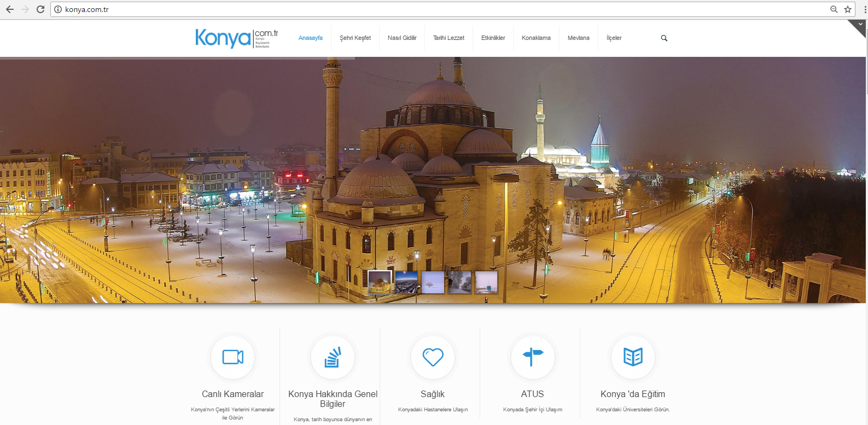The height and width of the screenshot is (425, 868).
Task: Open the Canlı Kameralar heading link
Action: pos(232,394)
